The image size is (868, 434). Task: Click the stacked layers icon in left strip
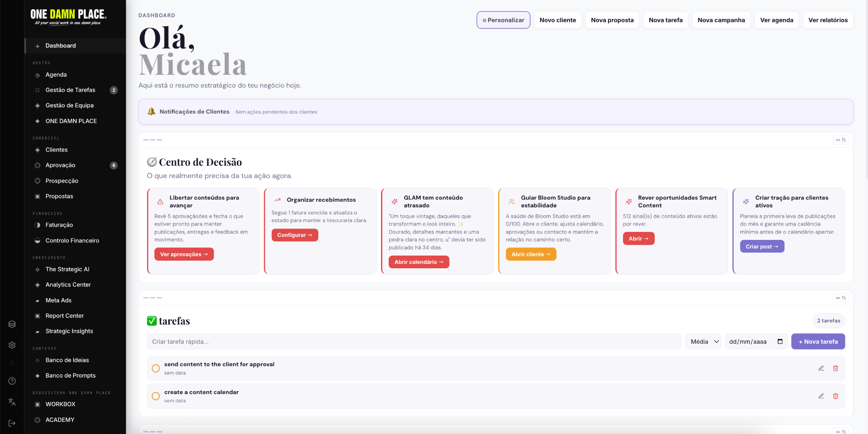click(12, 324)
